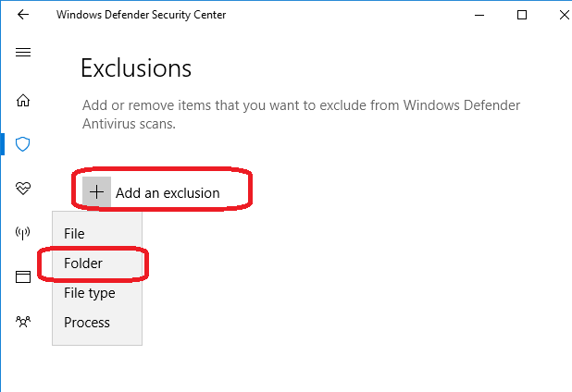Maximize the Windows Defender Security Center window
This screenshot has width=572, height=392.
tap(522, 15)
